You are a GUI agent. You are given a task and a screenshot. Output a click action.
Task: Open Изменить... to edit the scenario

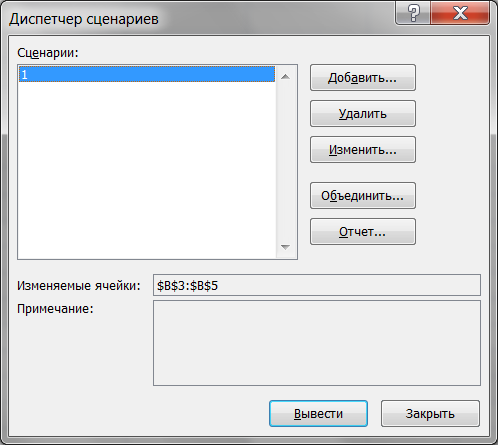363,150
